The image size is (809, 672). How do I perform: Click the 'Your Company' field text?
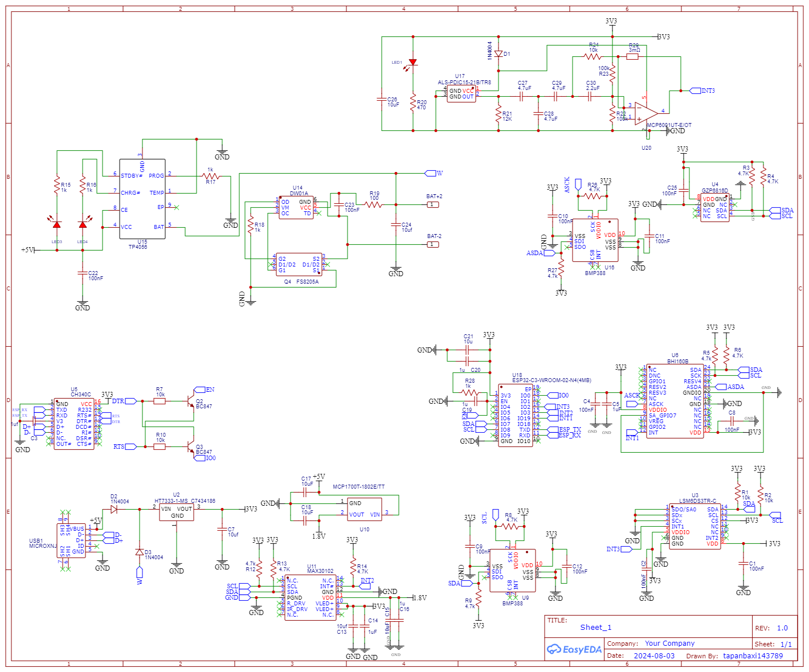click(669, 644)
